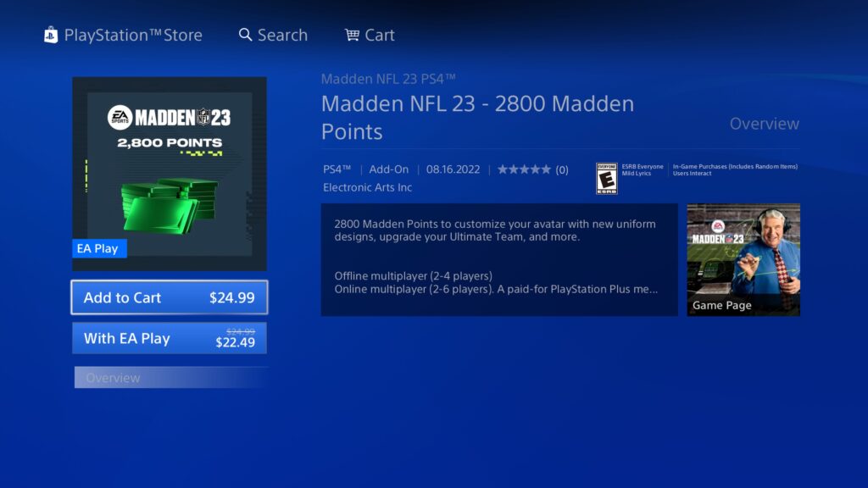
Task: Open the Madden NFL 23 PS4 parent link
Action: tap(388, 79)
